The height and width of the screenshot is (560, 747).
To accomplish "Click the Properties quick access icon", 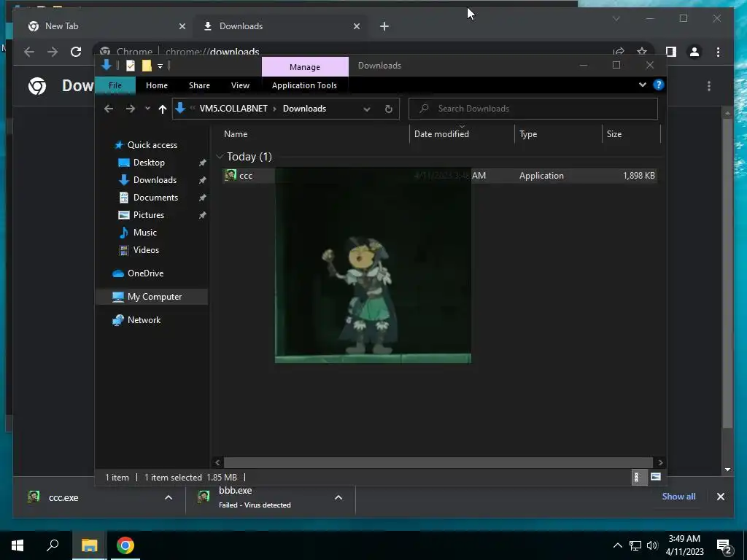I will pyautogui.click(x=131, y=66).
